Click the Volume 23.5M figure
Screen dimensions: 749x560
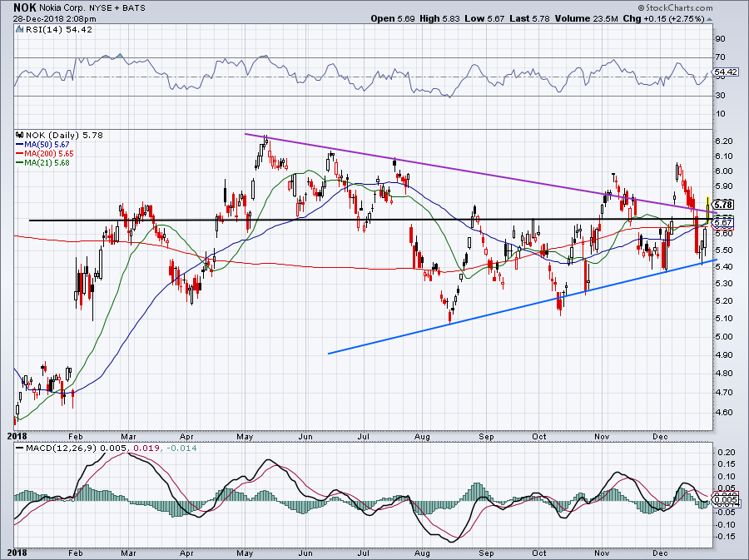[x=586, y=18]
